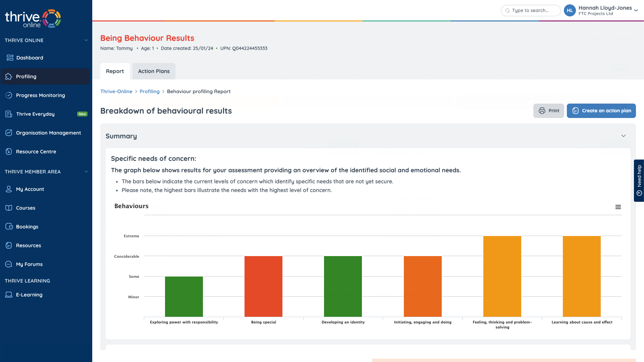Viewport: 644px width, 362px height.
Task: Click the Print icon button
Action: click(x=542, y=111)
